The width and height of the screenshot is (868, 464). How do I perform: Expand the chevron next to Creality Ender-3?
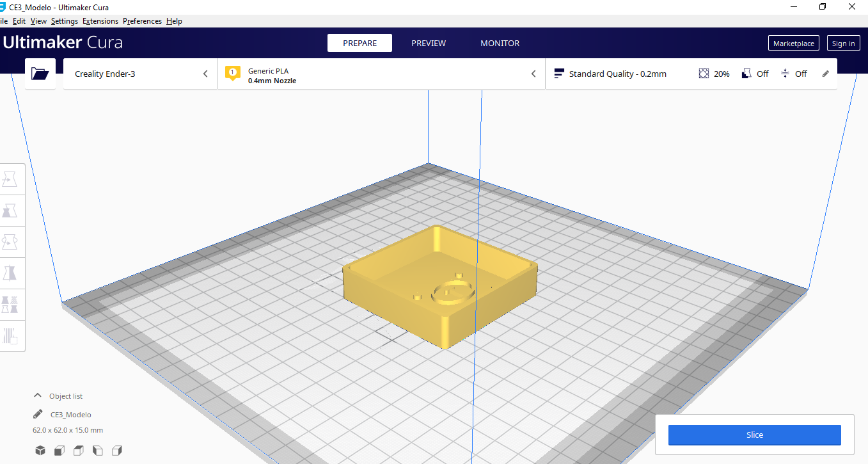[x=205, y=74]
